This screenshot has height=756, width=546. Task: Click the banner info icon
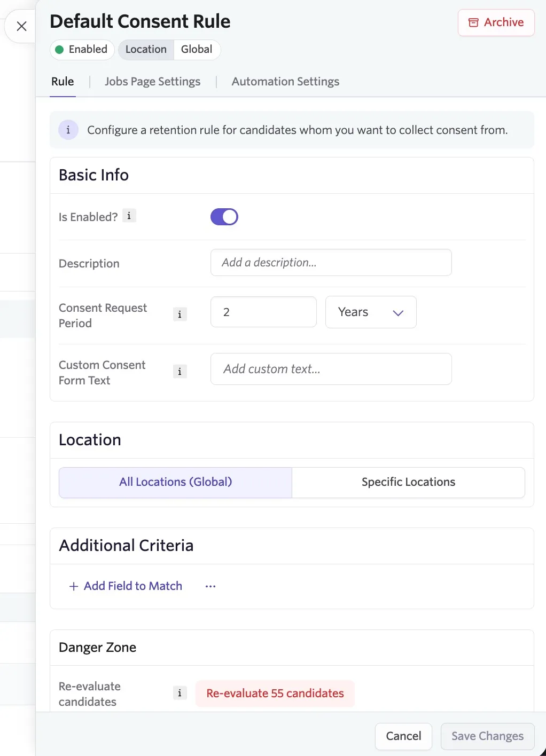click(68, 130)
